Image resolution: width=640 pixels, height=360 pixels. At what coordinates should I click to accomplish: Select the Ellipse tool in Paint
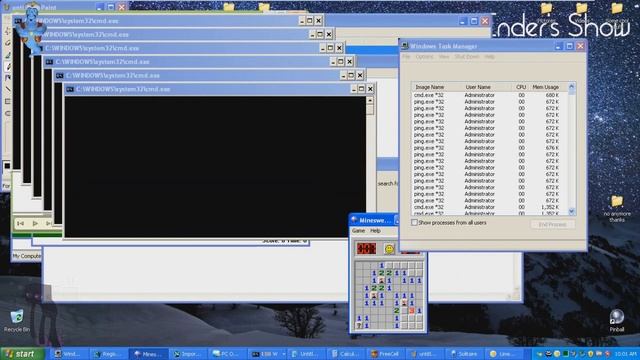point(8,113)
